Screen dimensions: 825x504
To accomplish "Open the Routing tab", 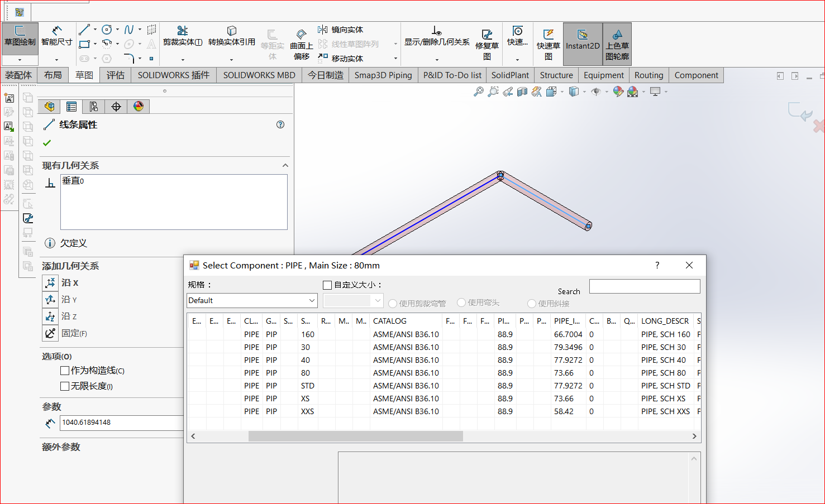I will coord(649,75).
